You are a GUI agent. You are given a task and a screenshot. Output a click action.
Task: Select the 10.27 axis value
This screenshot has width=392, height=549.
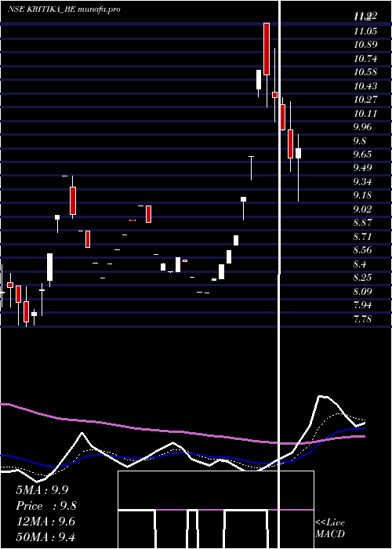365,100
